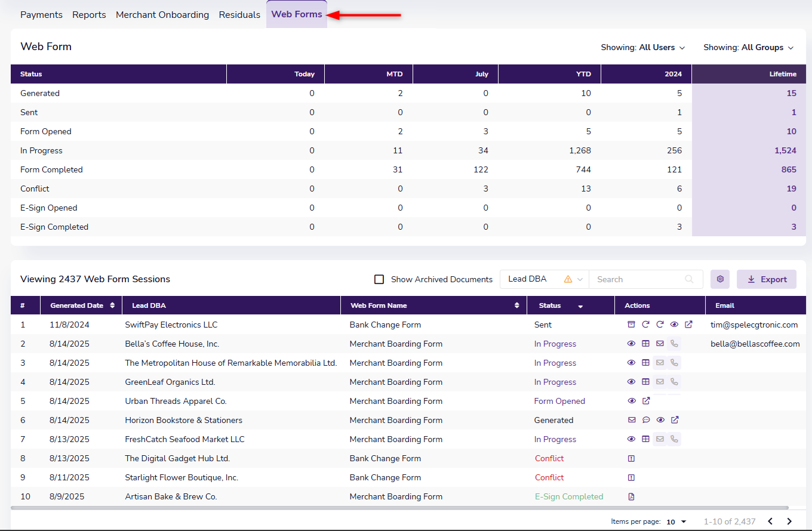Screen dimensions: 812x531
Task: Click into the Search input field
Action: pyautogui.click(x=639, y=279)
